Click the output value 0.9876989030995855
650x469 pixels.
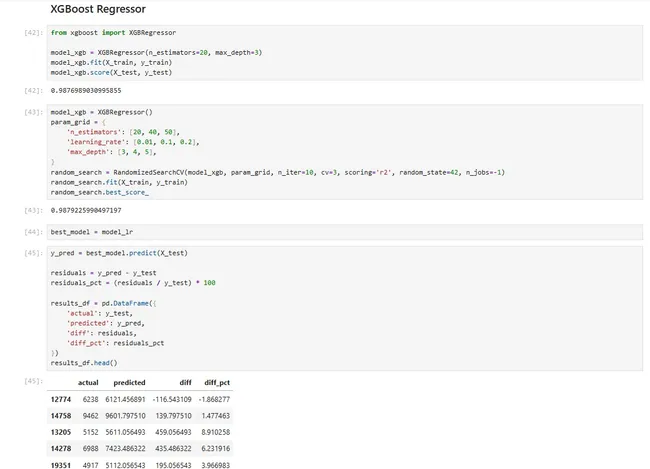(86, 90)
